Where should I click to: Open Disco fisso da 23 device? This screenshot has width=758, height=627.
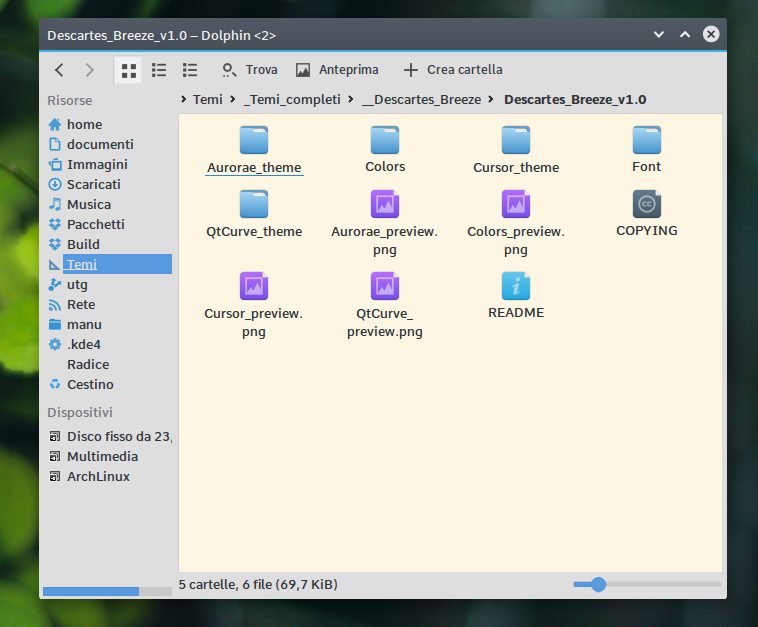[109, 436]
